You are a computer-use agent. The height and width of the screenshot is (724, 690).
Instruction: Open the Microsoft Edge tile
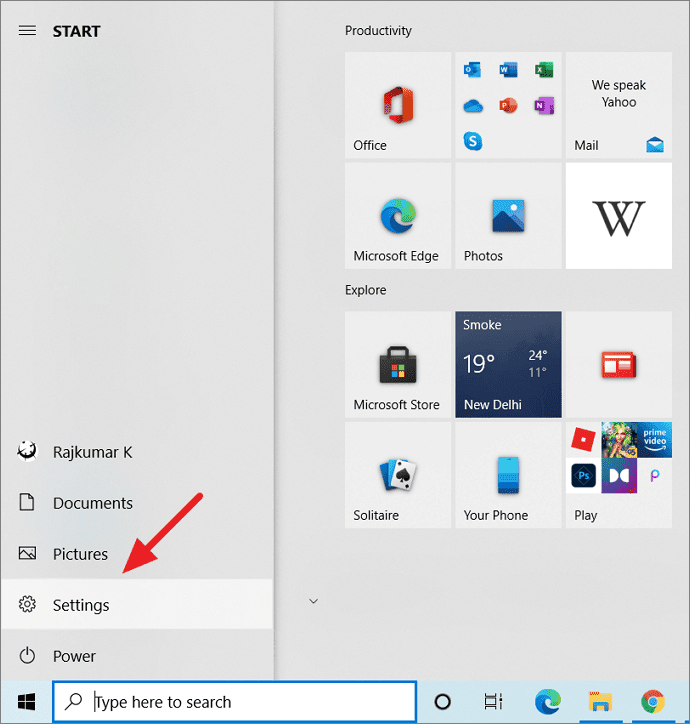tap(398, 216)
